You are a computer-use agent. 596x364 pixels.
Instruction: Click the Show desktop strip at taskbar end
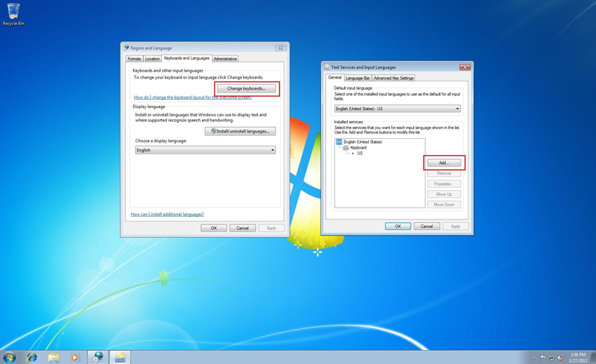point(593,357)
